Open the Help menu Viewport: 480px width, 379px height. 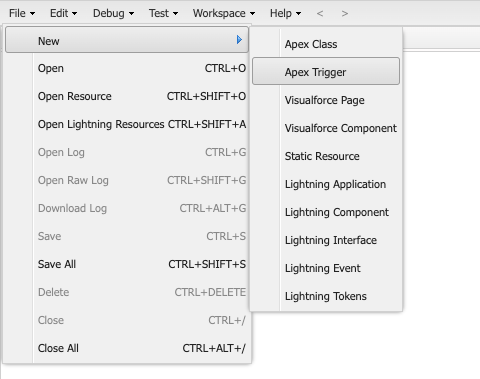(285, 13)
